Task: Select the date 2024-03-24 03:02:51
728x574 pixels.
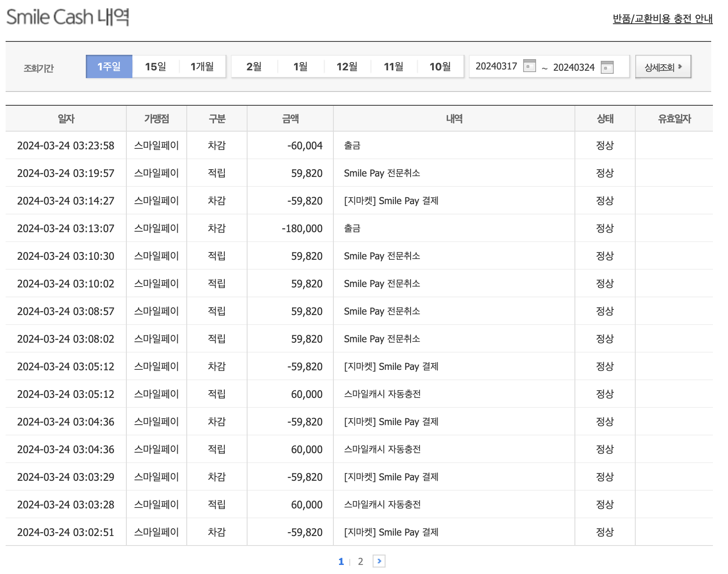Action: tap(66, 532)
